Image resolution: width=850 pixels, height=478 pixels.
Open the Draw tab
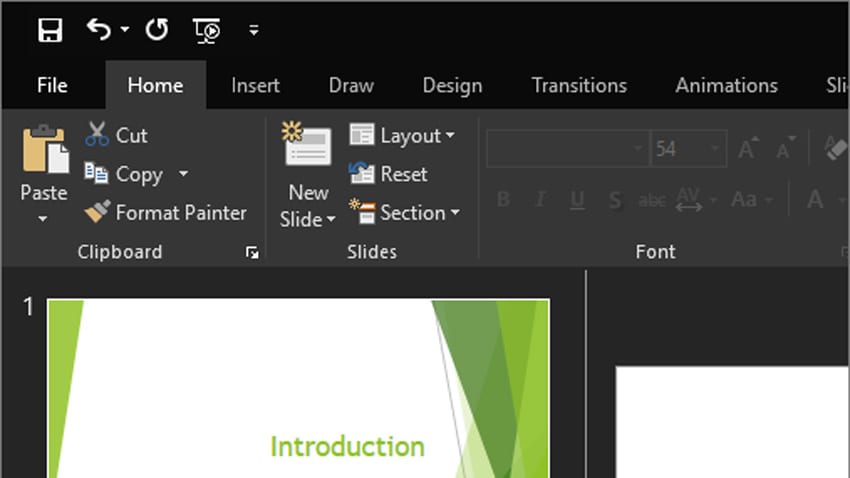pyautogui.click(x=351, y=86)
